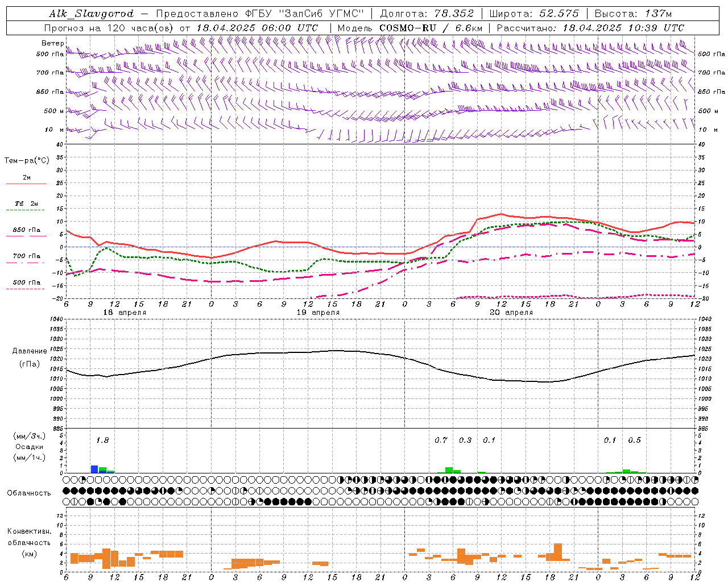Screen dimensions: 728x582
Task: Click Прогноз на 120 часа(ов) forecast text
Action: click(x=109, y=28)
